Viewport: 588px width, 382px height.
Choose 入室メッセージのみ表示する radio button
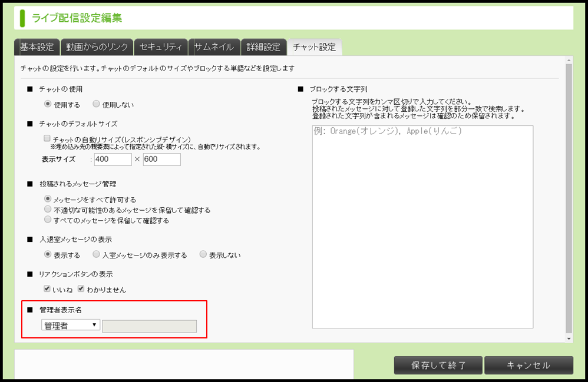[97, 254]
